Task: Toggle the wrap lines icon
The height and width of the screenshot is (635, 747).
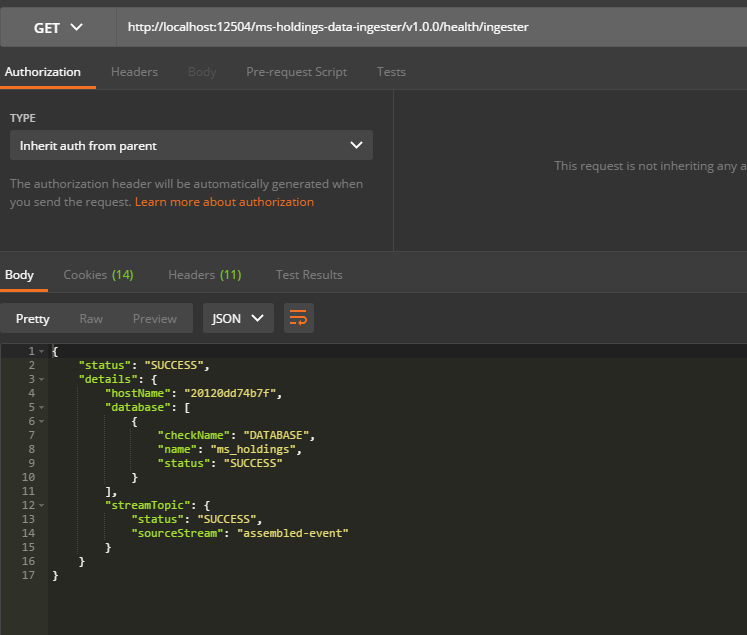Action: pos(299,319)
